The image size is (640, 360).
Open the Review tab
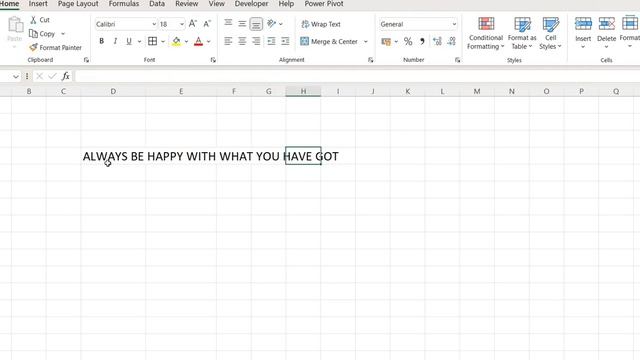187,4
